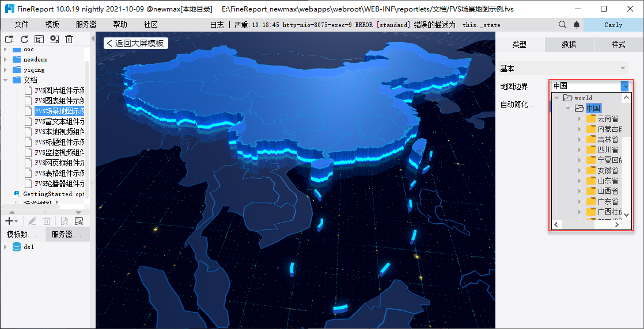Switch to the 服务器... dataset tab
The image size is (644, 329).
click(x=67, y=235)
